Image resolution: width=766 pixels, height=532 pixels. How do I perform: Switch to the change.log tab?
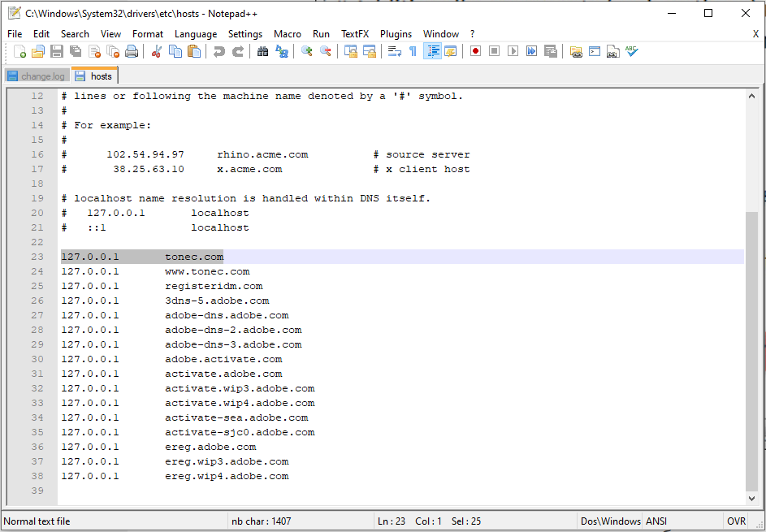pyautogui.click(x=37, y=76)
